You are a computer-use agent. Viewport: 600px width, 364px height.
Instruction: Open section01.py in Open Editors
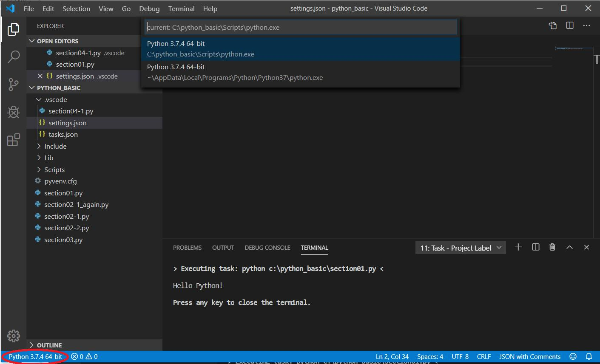[x=75, y=65]
